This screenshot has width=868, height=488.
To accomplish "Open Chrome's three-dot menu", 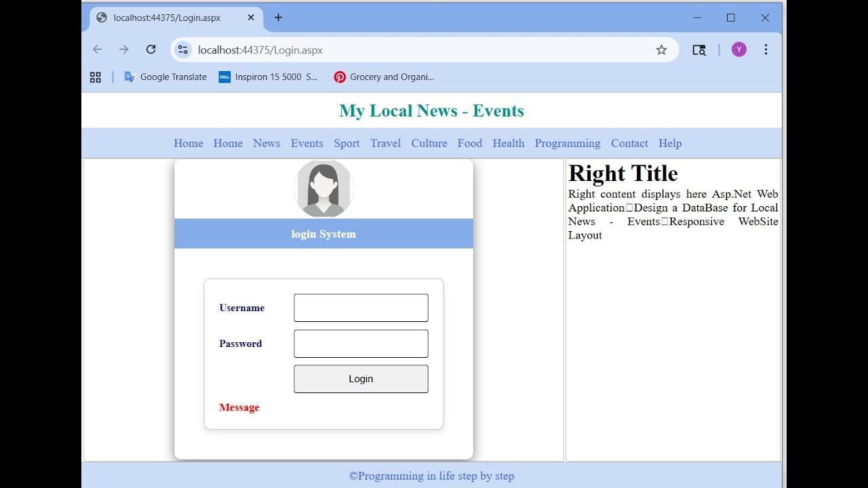I will [x=766, y=49].
